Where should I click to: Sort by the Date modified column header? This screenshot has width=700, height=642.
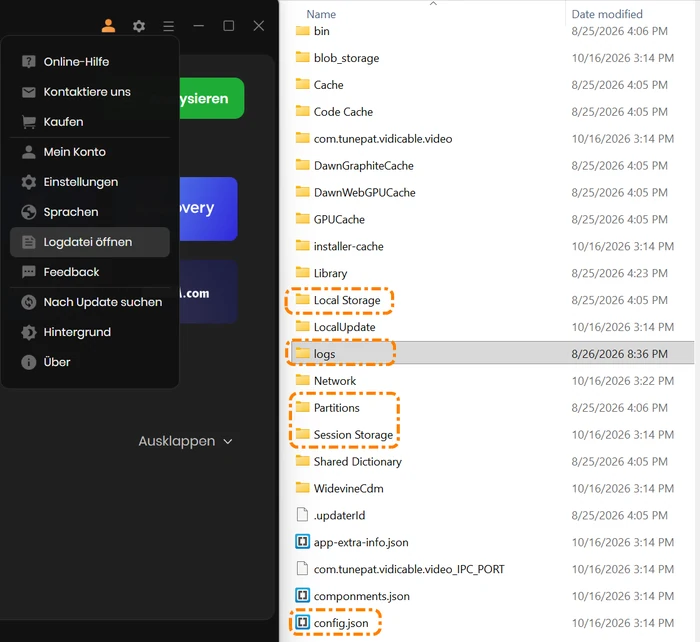(x=607, y=14)
